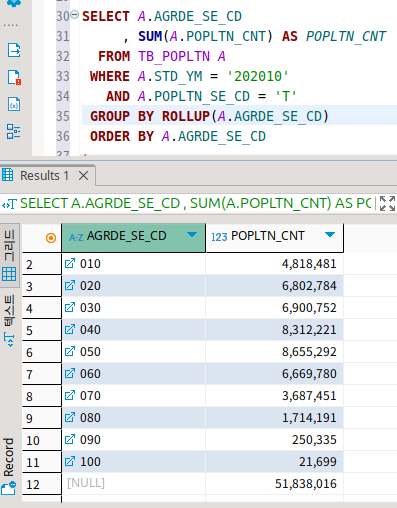Open the SQL variables (x) file icon
The image size is (397, 508).
tap(14, 104)
